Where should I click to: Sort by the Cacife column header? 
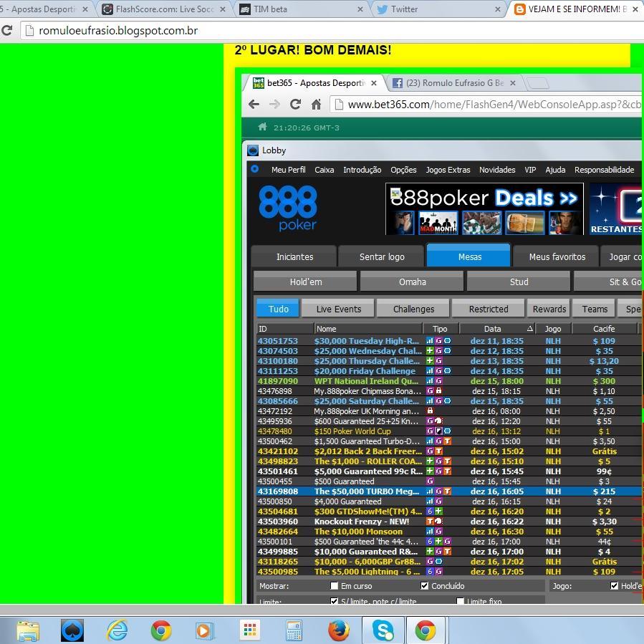point(604,329)
